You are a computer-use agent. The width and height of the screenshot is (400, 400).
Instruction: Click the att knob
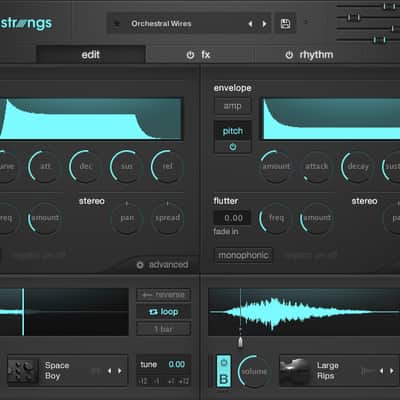[x=45, y=166]
